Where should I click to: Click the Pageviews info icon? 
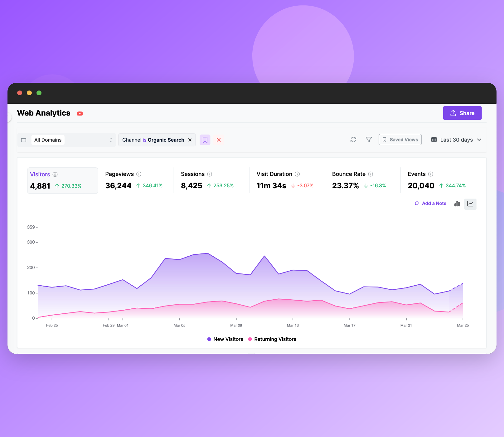pyautogui.click(x=139, y=174)
